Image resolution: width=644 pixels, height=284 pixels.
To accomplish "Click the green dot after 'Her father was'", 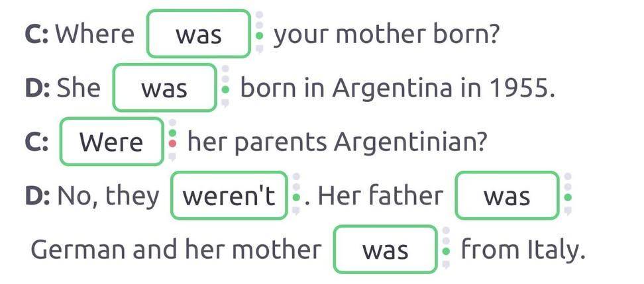I will point(568,197).
